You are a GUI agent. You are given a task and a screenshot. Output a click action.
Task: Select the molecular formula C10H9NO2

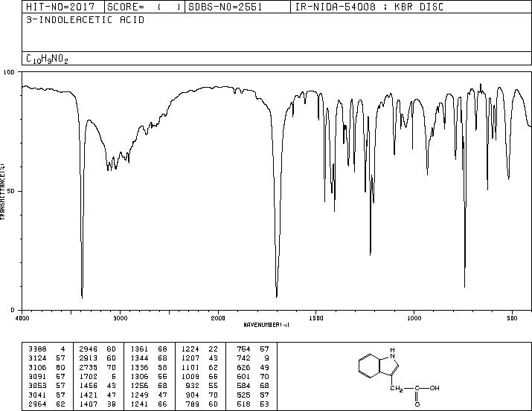coord(47,59)
